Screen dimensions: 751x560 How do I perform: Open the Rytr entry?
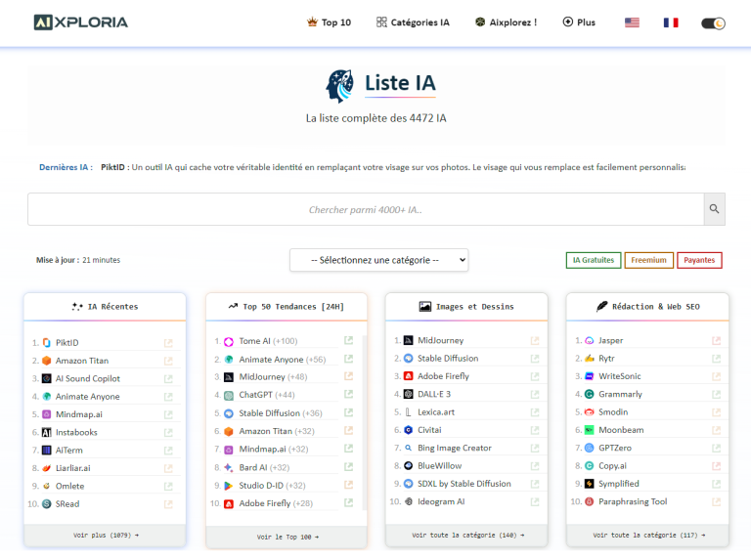(x=606, y=359)
